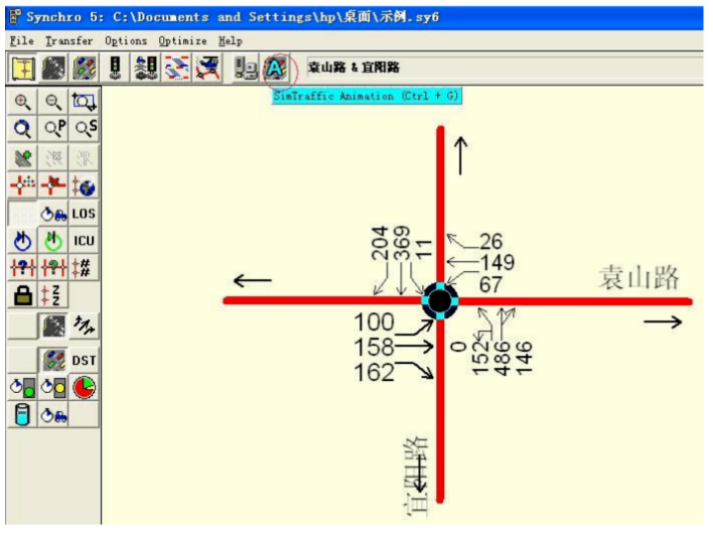Show zones ZZ button
The width and height of the screenshot is (713, 535).
(53, 295)
